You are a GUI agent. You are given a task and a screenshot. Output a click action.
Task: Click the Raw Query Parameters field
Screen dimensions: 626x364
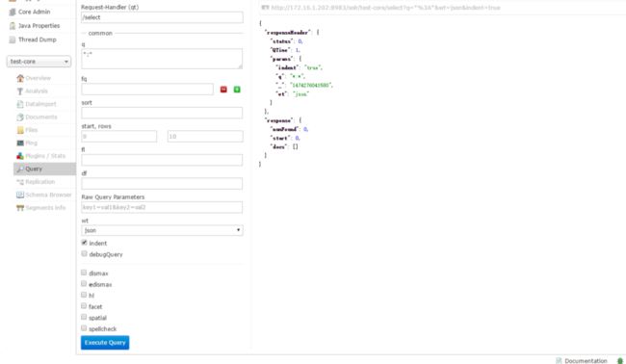[x=162, y=207]
